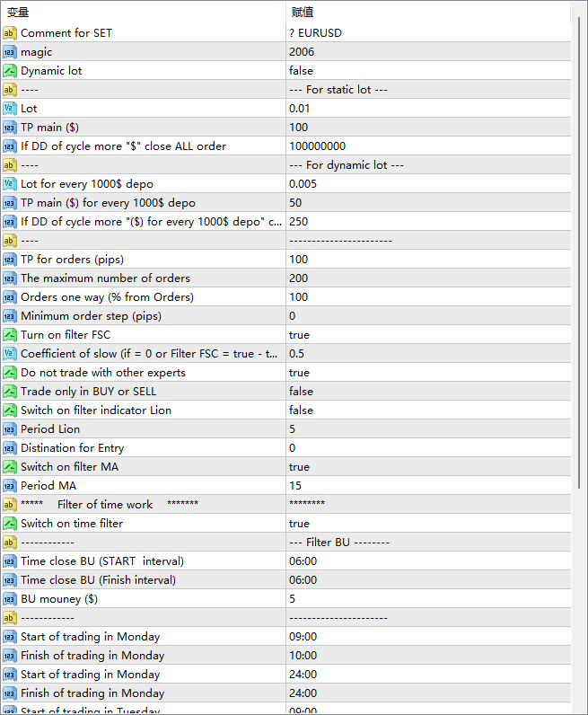588x715 pixels.
Task: Click the icon beside Time close BU (Finish interval)
Action: [x=10, y=580]
